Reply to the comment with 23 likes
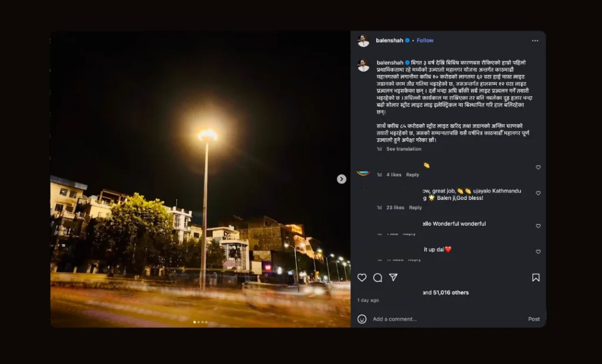 pyautogui.click(x=415, y=208)
